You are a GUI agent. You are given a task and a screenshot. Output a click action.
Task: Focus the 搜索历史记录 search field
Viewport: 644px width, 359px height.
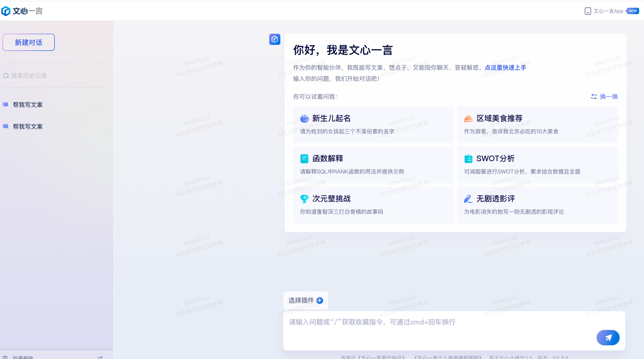pyautogui.click(x=54, y=76)
